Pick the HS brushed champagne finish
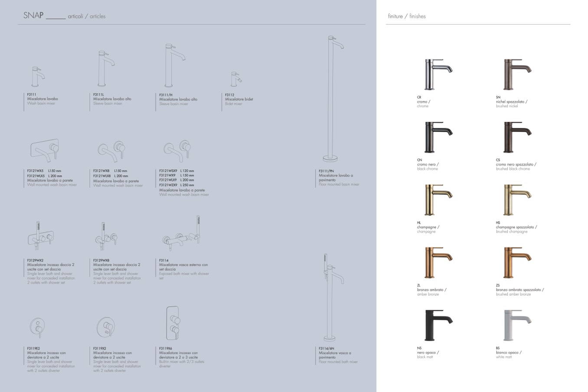Screen dimensions: 588x392 [x=517, y=200]
